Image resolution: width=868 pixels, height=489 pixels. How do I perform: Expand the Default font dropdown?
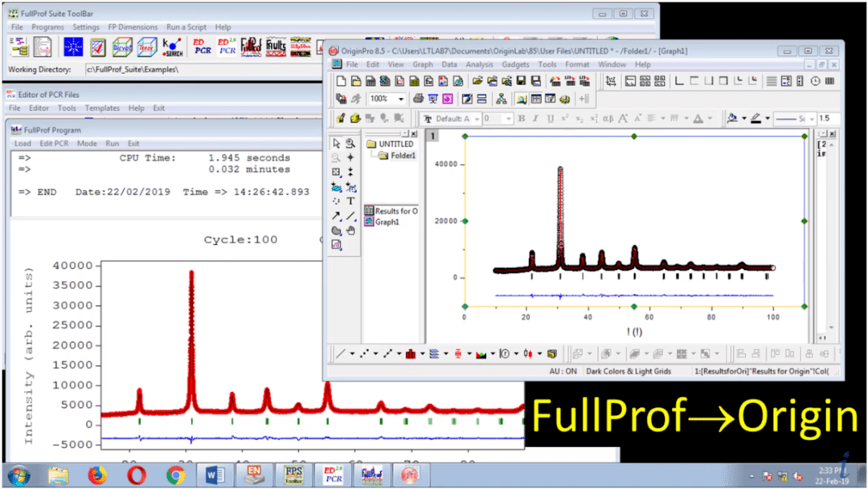(x=475, y=119)
